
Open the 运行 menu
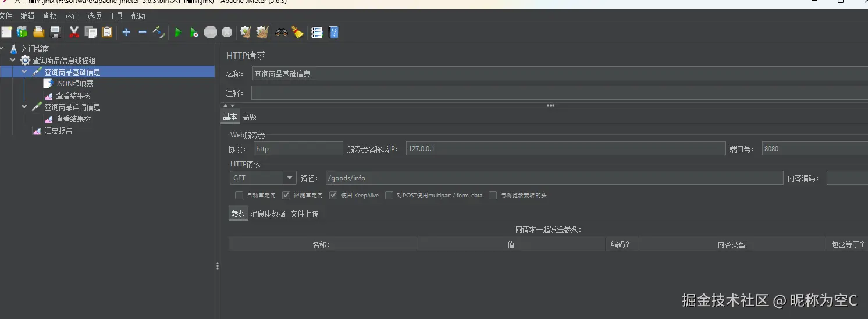point(72,16)
